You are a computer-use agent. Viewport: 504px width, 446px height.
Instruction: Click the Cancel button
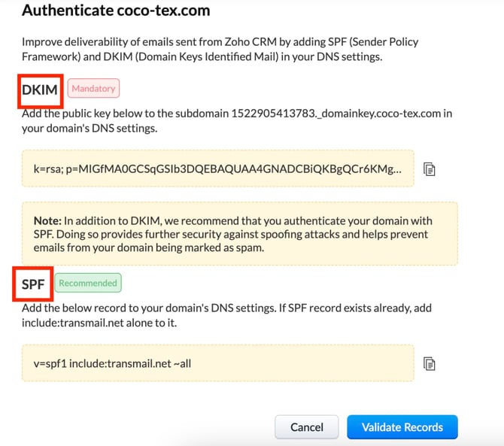click(x=307, y=427)
